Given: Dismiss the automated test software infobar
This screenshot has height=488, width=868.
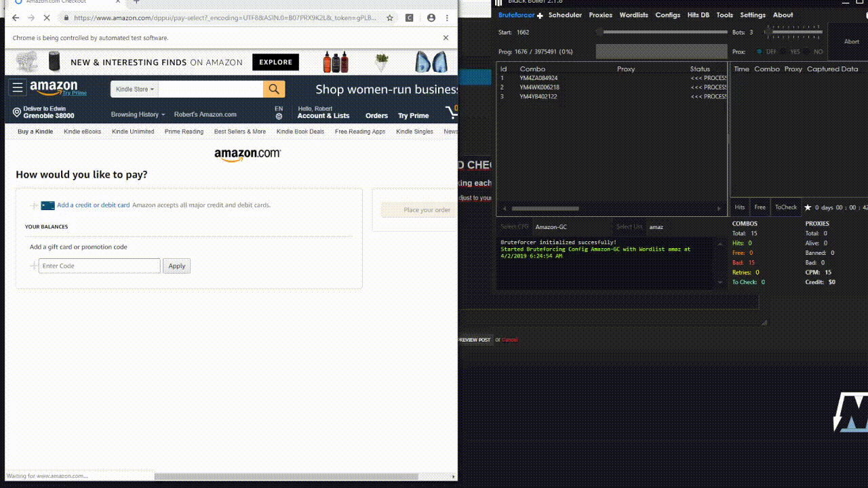Looking at the screenshot, I should pyautogui.click(x=446, y=38).
